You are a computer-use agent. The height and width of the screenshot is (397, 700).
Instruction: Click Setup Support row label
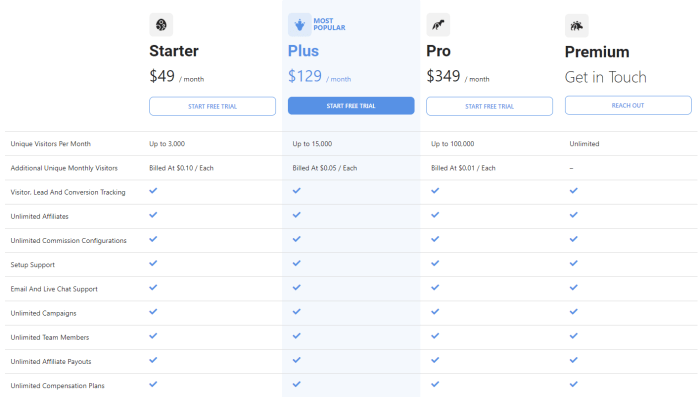[x=33, y=264]
